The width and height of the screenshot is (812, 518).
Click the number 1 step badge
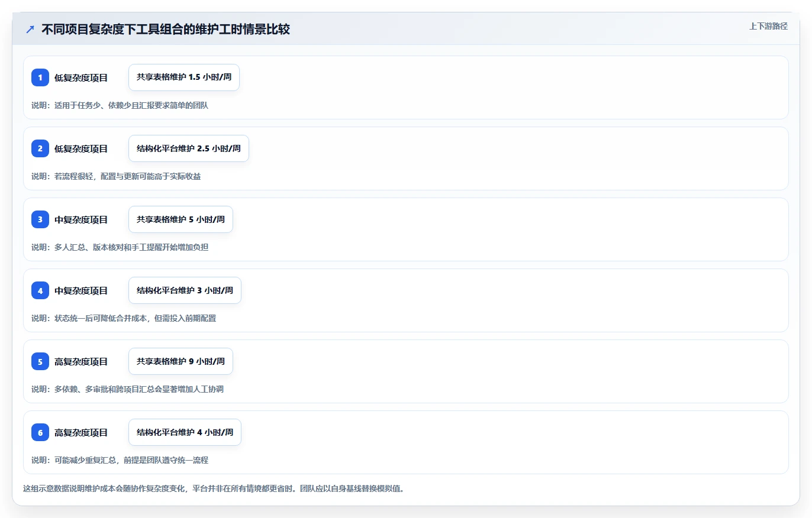point(40,77)
